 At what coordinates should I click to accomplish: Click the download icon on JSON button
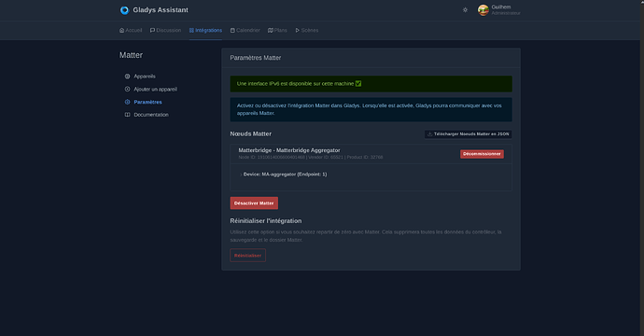(x=429, y=133)
